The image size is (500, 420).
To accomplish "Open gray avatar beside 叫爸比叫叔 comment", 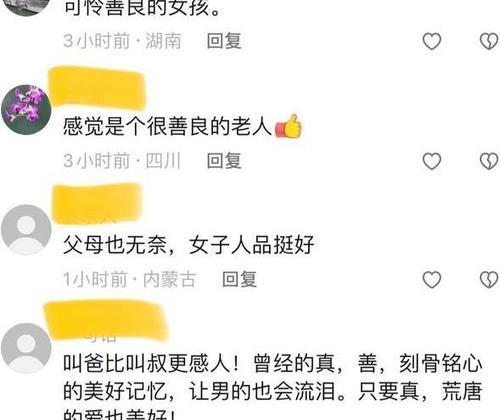I will coord(26,348).
